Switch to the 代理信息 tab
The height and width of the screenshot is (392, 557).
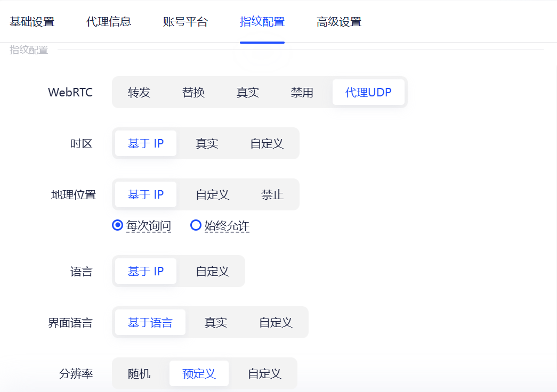109,22
